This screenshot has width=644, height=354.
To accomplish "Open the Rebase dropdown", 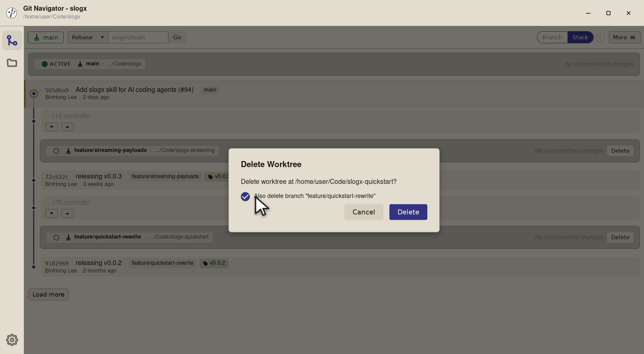I will coord(88,37).
